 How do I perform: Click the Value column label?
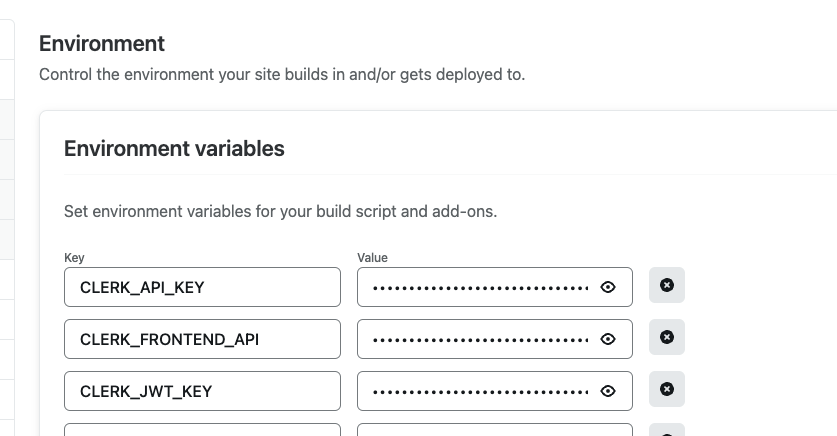click(x=372, y=258)
